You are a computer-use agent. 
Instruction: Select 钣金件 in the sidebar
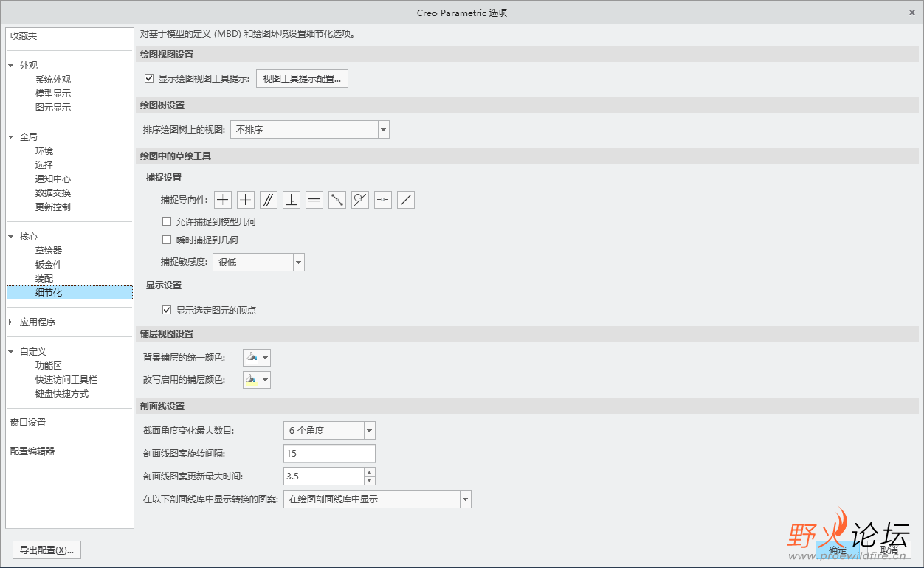49,265
